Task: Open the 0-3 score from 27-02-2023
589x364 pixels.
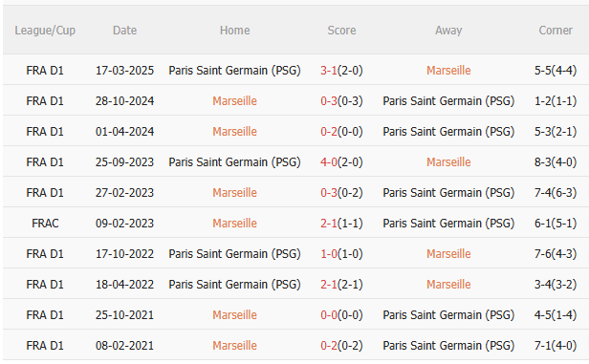Action: pos(329,193)
